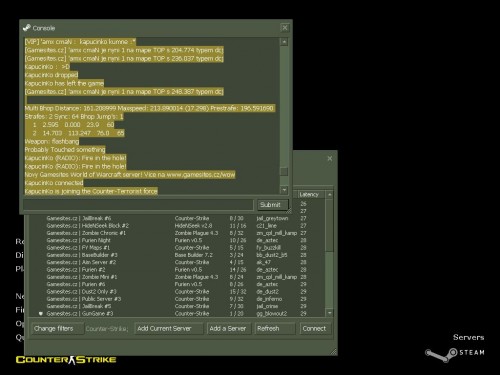Click the 'Kapucinko : >D' chat line
This screenshot has height=375, width=500.
47,67
